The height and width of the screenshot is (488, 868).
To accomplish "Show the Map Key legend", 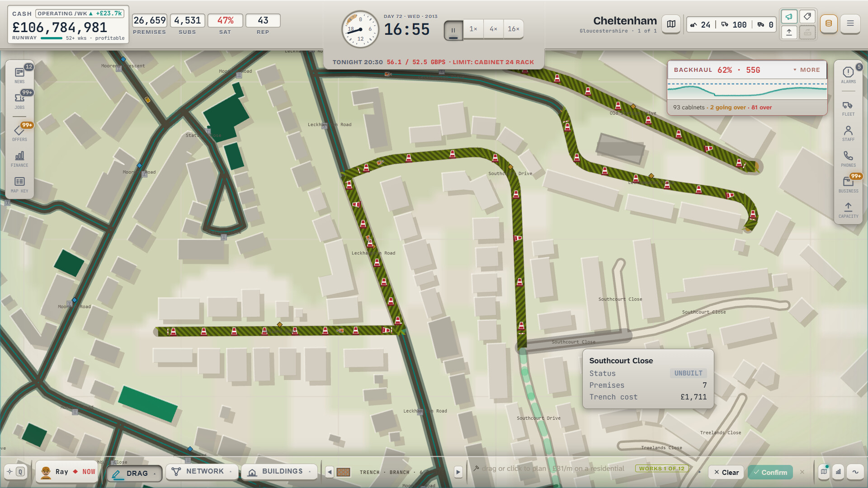I will 19,185.
